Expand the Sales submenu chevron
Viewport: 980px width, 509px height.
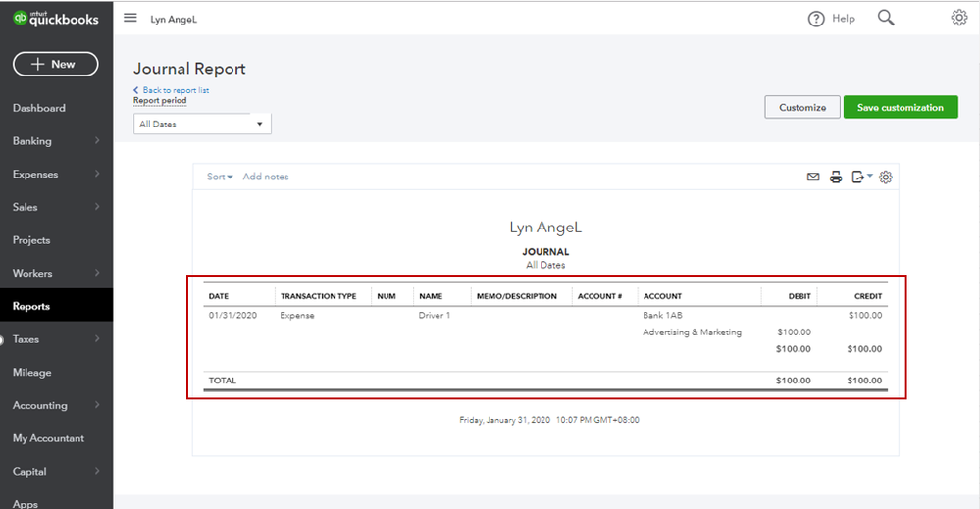[x=97, y=207]
